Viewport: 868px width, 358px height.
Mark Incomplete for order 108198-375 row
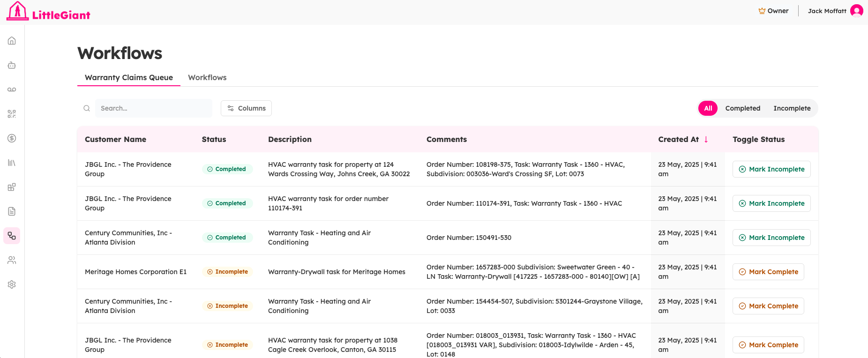point(771,169)
